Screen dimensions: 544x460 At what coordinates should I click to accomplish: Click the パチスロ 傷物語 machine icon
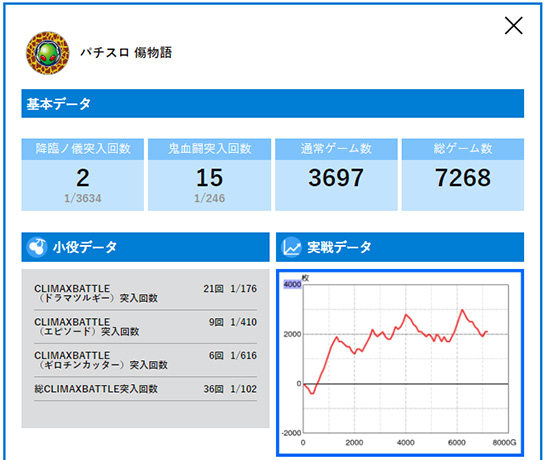click(x=48, y=53)
